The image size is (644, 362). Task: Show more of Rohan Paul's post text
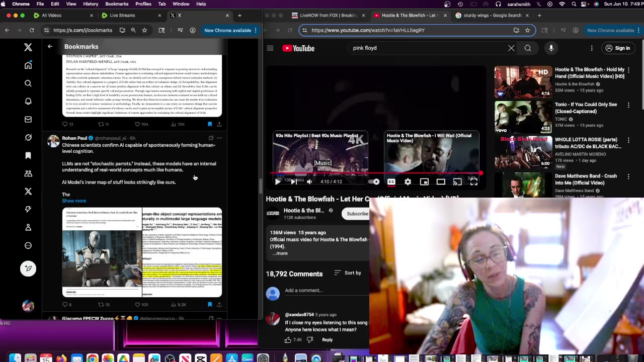coord(74,201)
